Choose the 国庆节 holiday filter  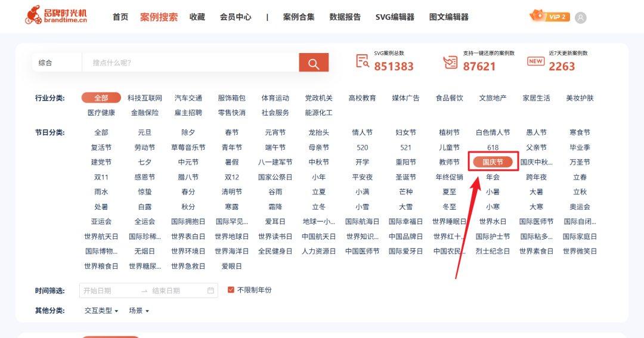[493, 162]
